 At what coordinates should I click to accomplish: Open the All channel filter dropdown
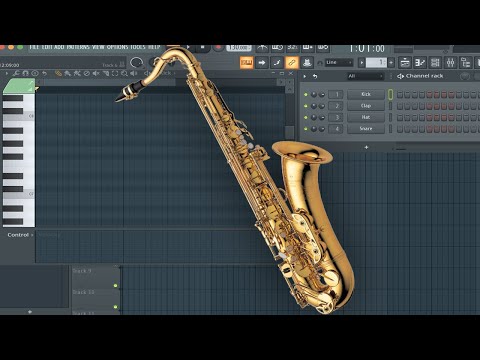click(x=366, y=76)
